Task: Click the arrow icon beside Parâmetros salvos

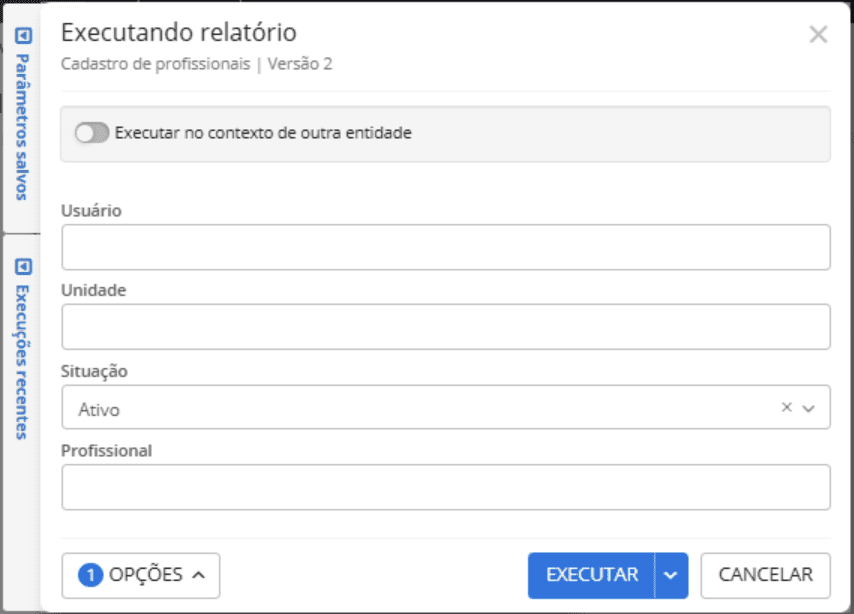Action: tap(22, 36)
